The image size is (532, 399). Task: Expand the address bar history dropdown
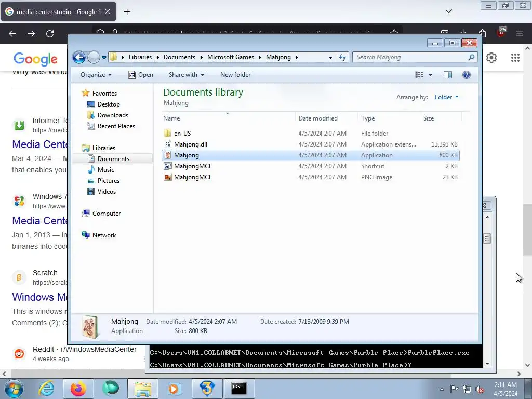click(330, 57)
